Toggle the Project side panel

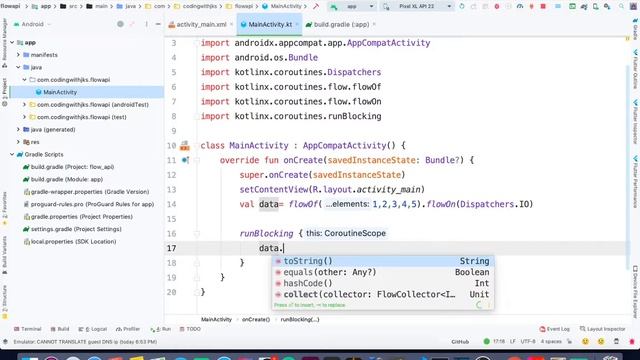click(4, 92)
